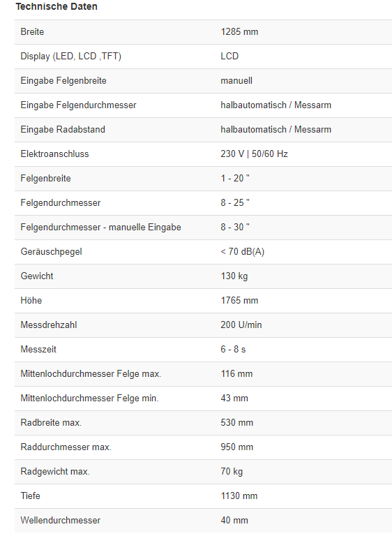This screenshot has height=536, width=392.
Task: Click the Felgendurchmesser - manuelle Eingabe label
Action: (100, 227)
